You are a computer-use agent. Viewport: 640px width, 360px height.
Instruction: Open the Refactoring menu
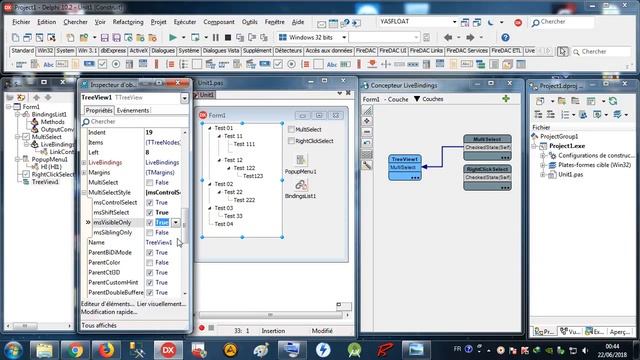coord(128,22)
